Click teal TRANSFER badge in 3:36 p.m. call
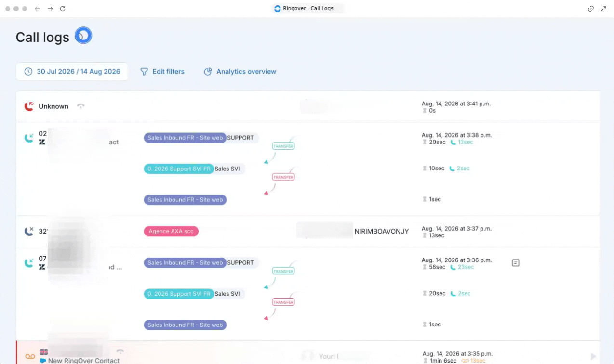The height and width of the screenshot is (364, 614). [283, 271]
